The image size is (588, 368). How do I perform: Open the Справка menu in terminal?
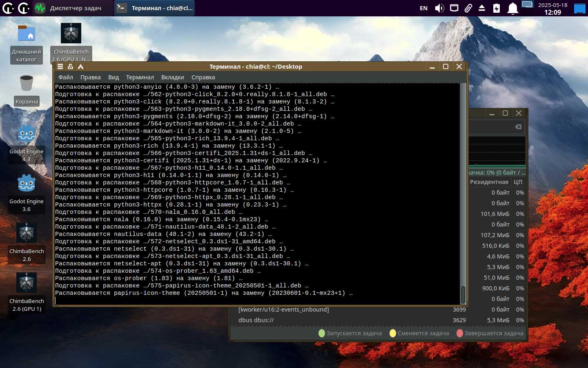203,77
